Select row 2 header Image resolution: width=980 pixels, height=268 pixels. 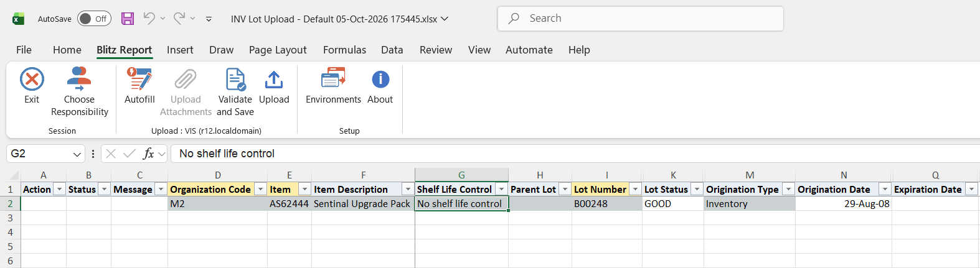click(10, 203)
